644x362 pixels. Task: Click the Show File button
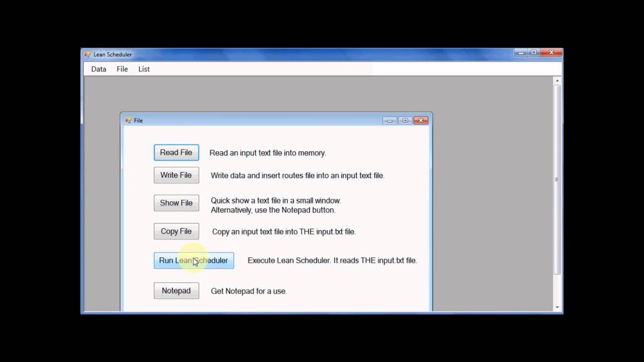pos(176,203)
